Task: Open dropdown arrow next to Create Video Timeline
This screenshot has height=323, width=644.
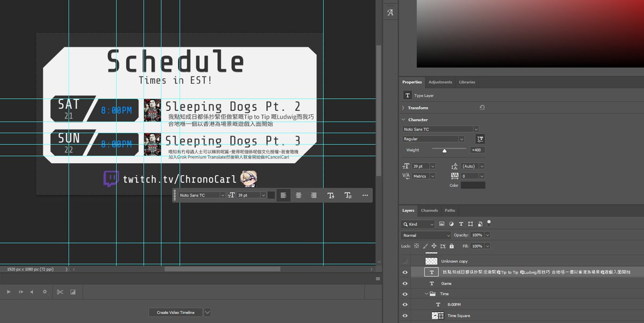Action: pyautogui.click(x=207, y=312)
